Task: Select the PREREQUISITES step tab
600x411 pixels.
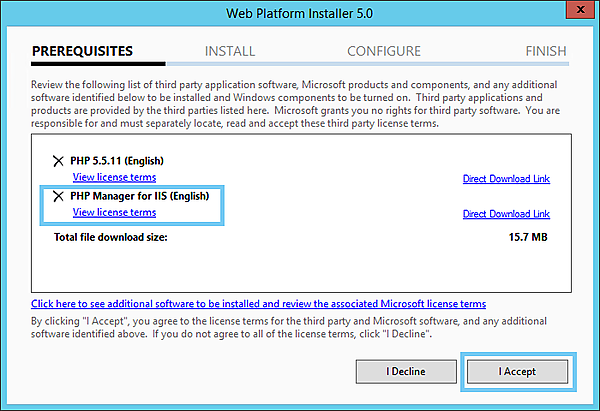Action: (82, 51)
